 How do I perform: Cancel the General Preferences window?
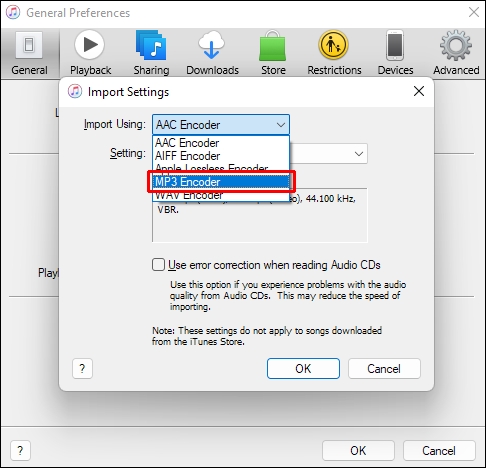click(x=439, y=451)
